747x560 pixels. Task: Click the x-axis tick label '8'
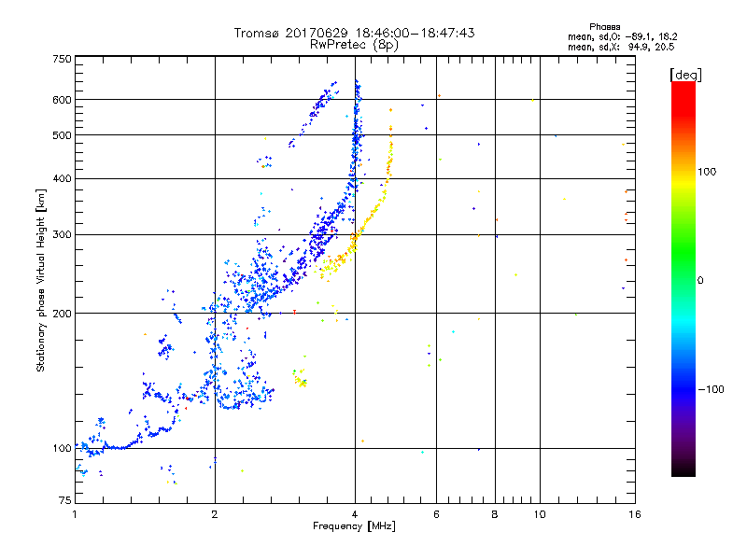pyautogui.click(x=495, y=514)
